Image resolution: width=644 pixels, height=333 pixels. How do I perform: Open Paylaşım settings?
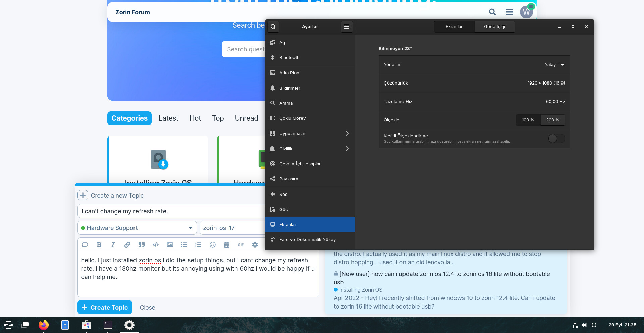pos(310,179)
